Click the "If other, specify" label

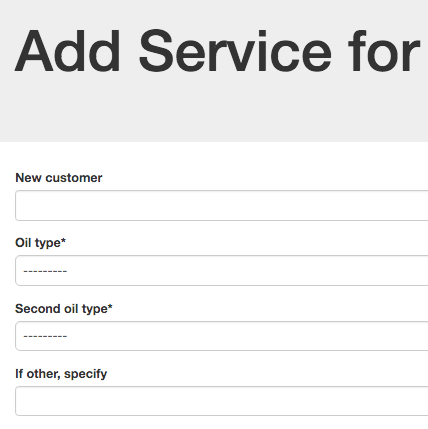click(x=61, y=374)
